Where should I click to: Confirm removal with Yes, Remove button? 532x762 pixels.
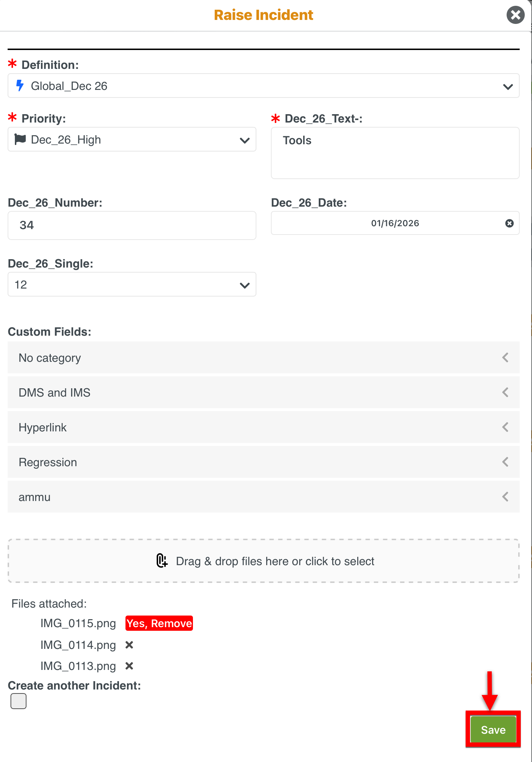coord(159,624)
